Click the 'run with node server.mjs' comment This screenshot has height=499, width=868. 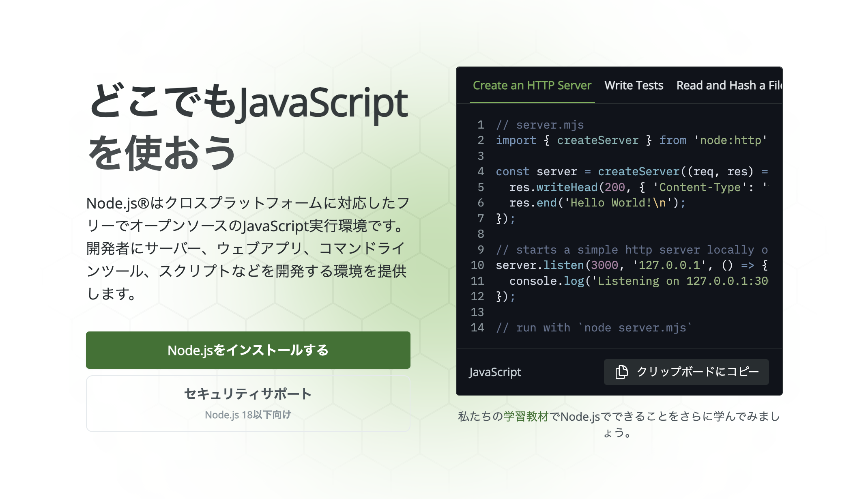pos(593,327)
